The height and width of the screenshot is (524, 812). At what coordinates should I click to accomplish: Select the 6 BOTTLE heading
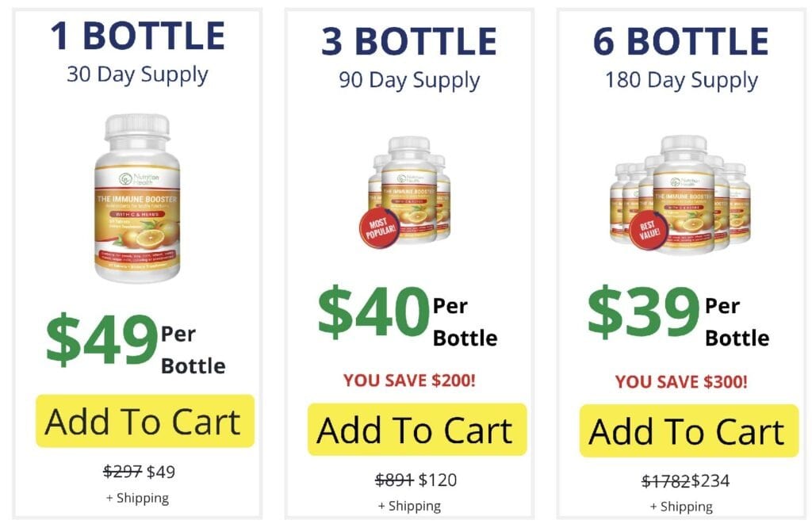(x=681, y=41)
